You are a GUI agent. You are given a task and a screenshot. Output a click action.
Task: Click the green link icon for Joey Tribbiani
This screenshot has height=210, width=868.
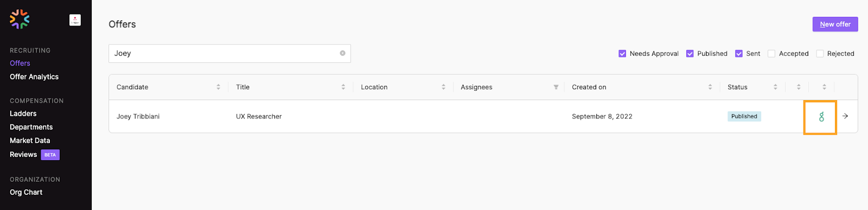coord(821,116)
